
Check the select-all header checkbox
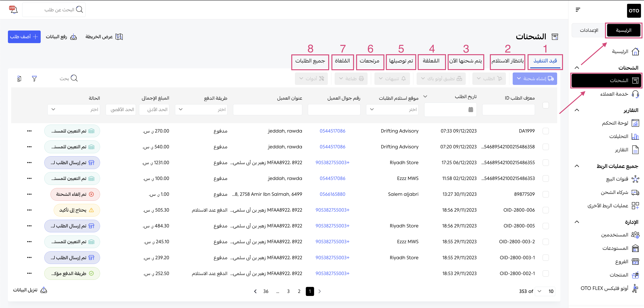pyautogui.click(x=545, y=105)
